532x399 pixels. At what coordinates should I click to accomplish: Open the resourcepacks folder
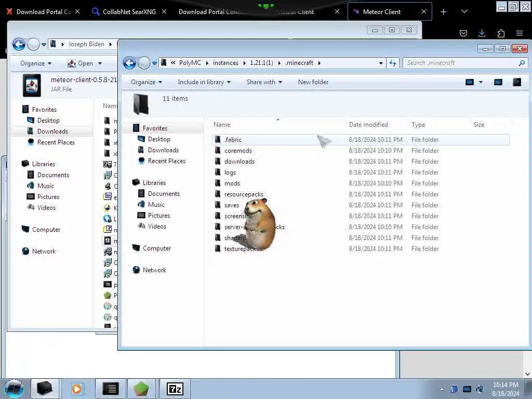tap(244, 194)
